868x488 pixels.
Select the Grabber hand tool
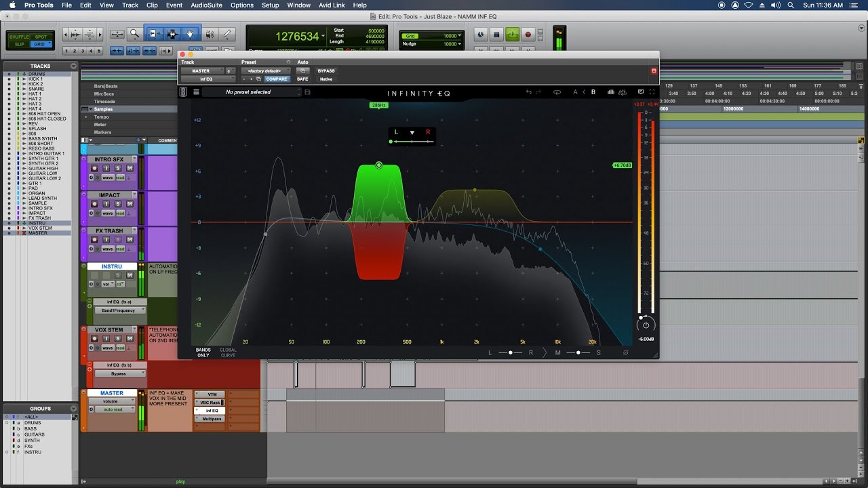[191, 34]
